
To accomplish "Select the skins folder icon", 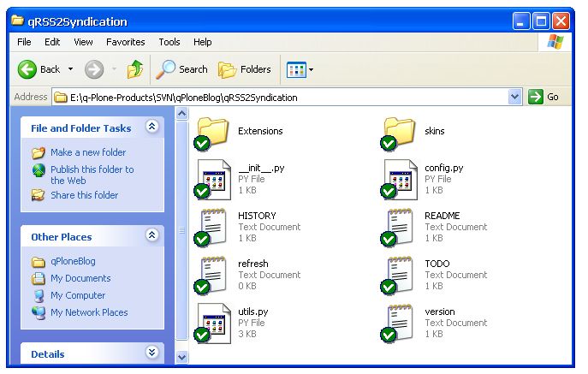I will 398,132.
